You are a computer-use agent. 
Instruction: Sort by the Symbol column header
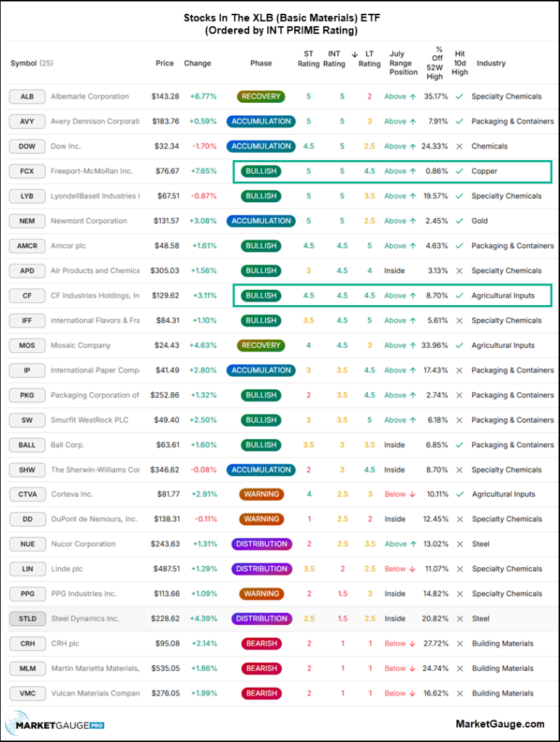coord(32,63)
